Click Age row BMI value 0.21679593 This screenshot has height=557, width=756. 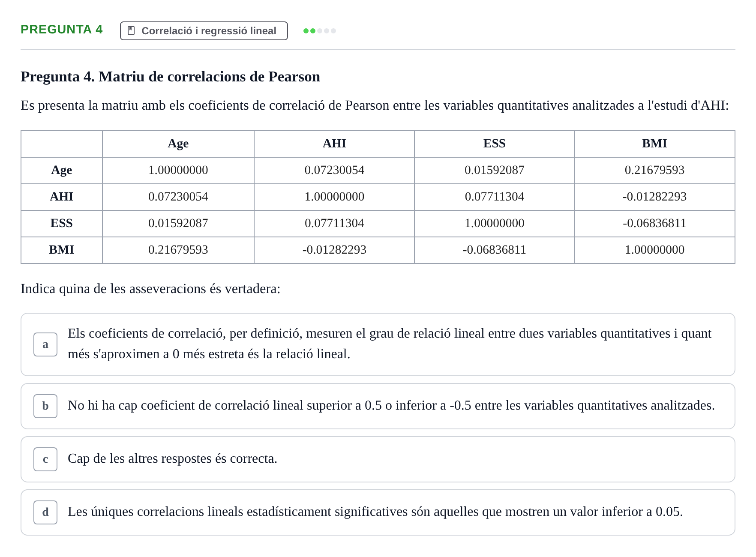655,171
